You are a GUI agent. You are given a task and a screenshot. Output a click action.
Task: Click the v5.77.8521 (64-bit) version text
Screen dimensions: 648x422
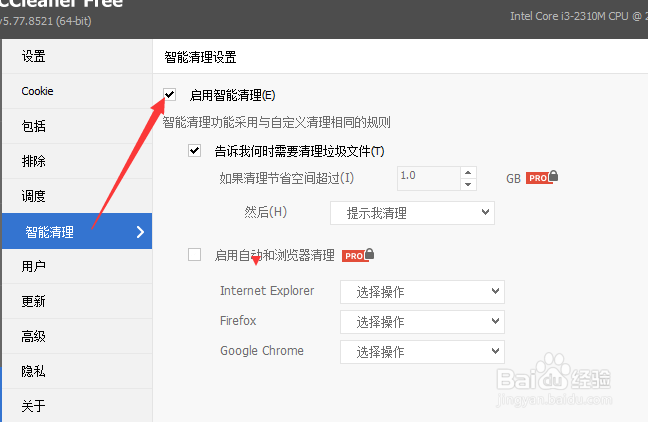click(45, 21)
